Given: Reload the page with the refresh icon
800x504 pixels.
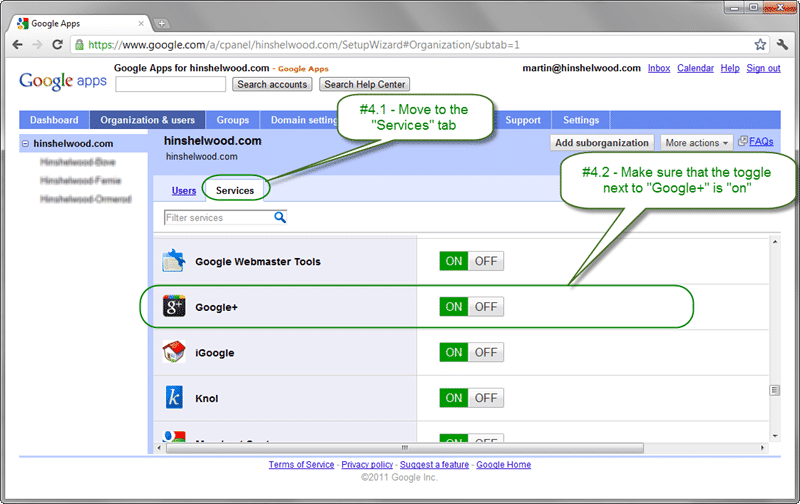Looking at the screenshot, I should tap(57, 45).
